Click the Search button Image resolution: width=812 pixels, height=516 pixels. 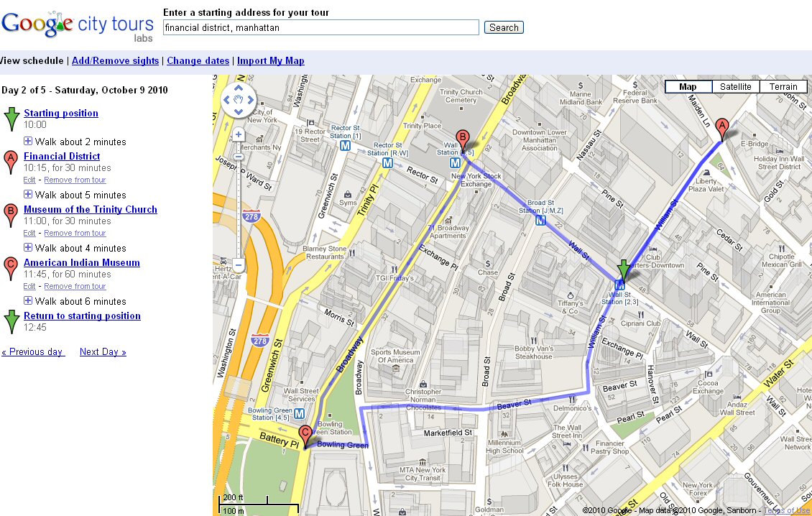tap(503, 27)
